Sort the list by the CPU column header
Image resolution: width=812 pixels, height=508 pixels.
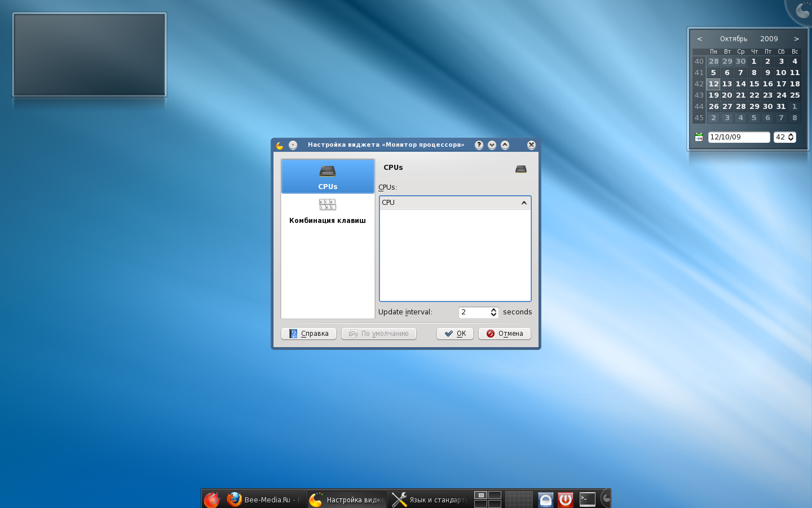[x=455, y=203]
